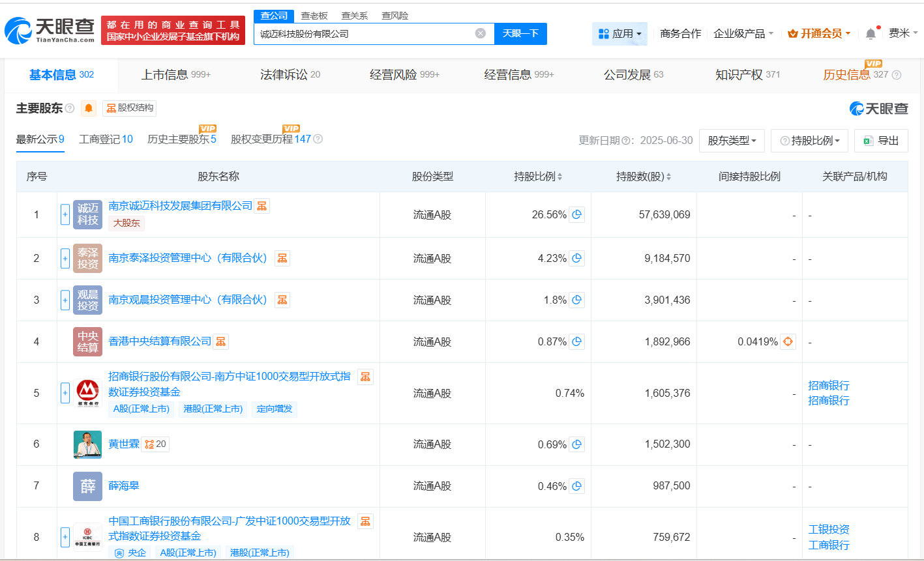
Task: Select the 查老板 menu item
Action: point(314,15)
